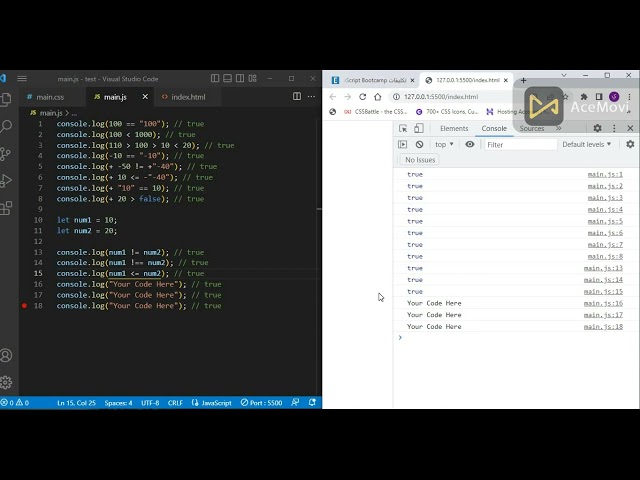Viewport: 640px width, 480px height.
Task: Open the Run and Debug view
Action: [x=6, y=181]
